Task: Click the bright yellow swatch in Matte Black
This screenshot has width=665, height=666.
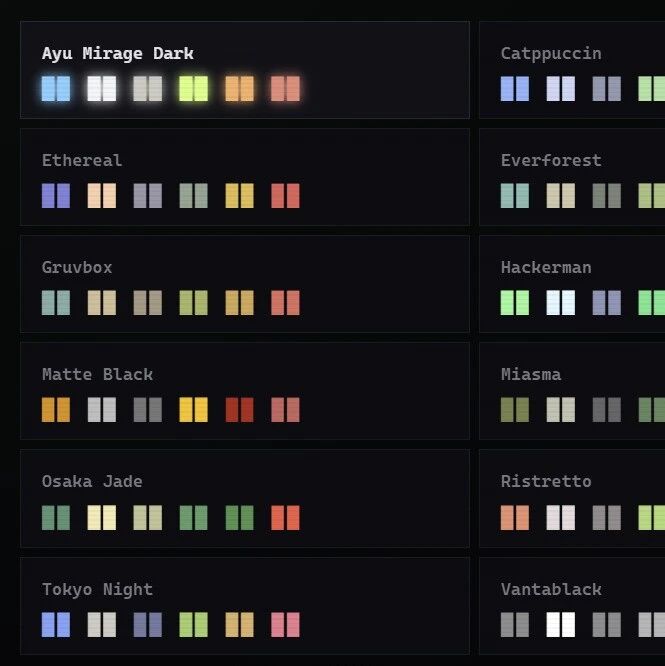Action: click(194, 410)
